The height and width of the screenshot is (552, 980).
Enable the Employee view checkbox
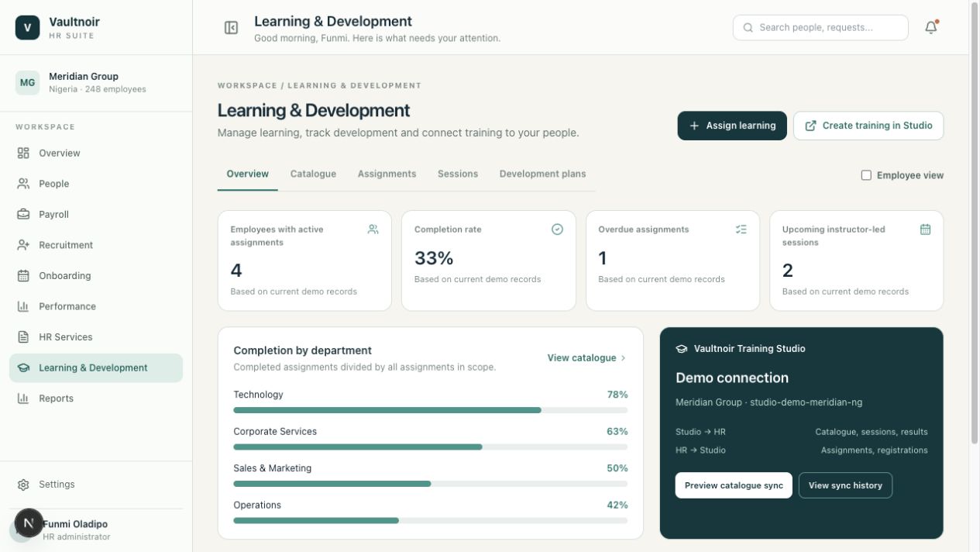tap(866, 175)
